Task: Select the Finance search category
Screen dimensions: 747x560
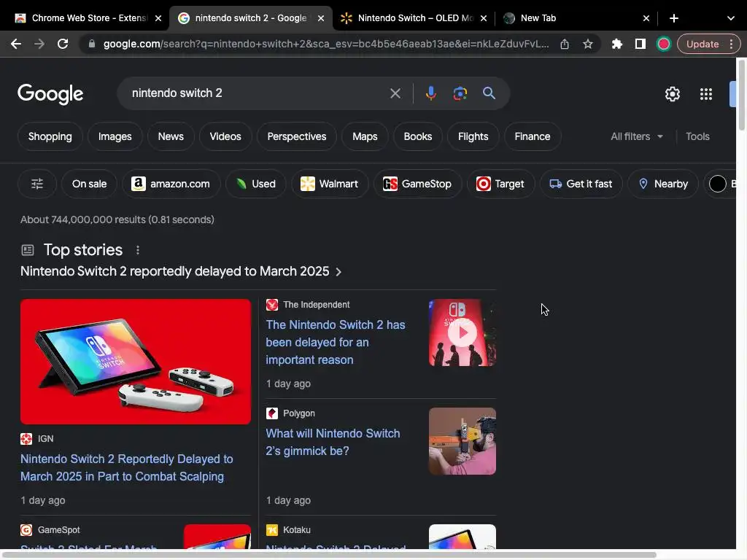Action: pyautogui.click(x=532, y=136)
